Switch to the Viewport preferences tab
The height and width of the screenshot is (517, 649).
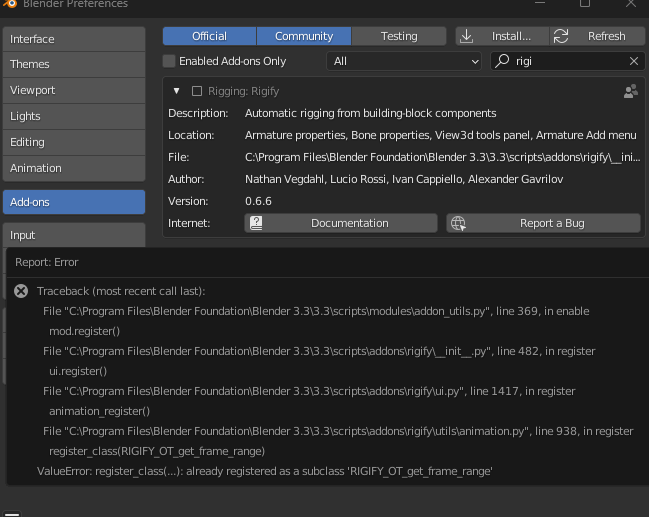click(74, 90)
